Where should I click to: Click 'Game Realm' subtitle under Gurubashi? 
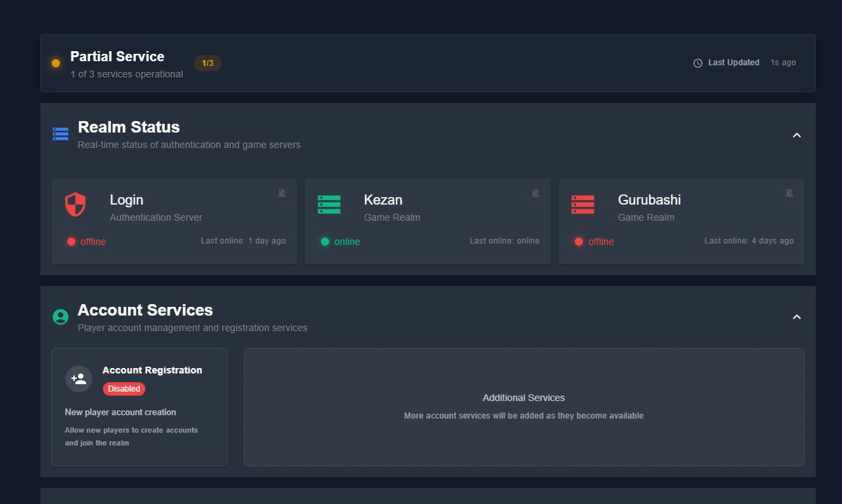646,217
